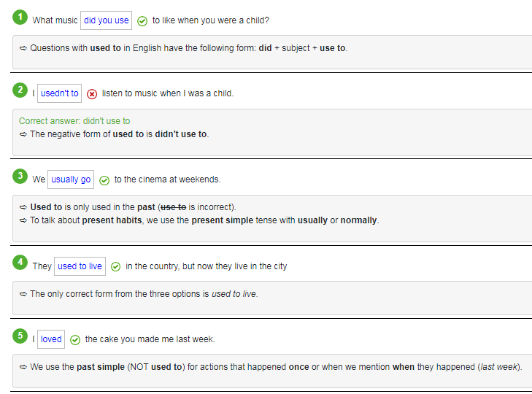Click the red incorrect cross icon
Image resolution: width=532 pixels, height=394 pixels.
point(92,94)
